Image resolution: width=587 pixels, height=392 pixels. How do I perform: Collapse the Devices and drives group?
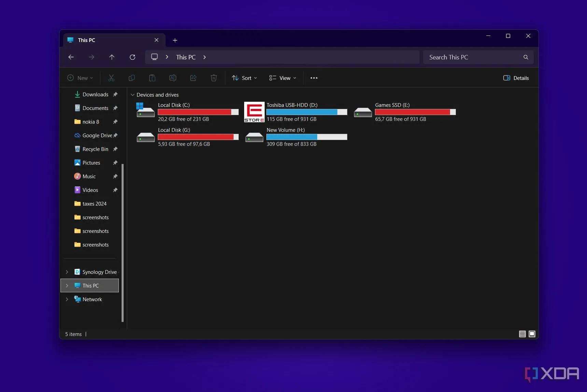point(132,95)
